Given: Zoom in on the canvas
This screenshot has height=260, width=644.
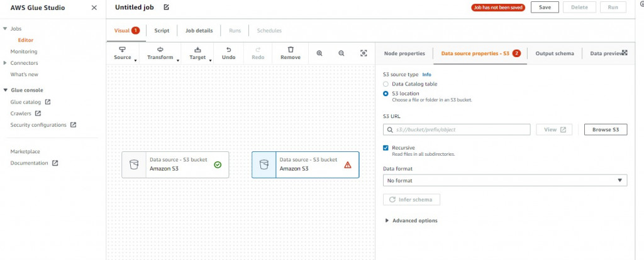Looking at the screenshot, I should [x=319, y=53].
